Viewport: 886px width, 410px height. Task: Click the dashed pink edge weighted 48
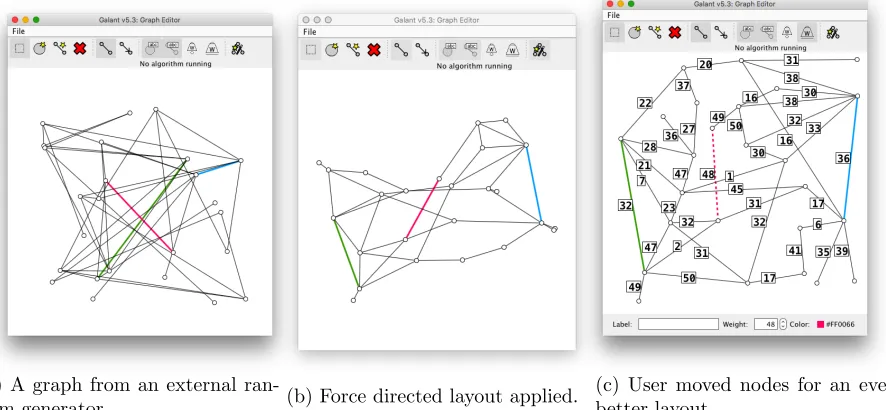pyautogui.click(x=715, y=174)
